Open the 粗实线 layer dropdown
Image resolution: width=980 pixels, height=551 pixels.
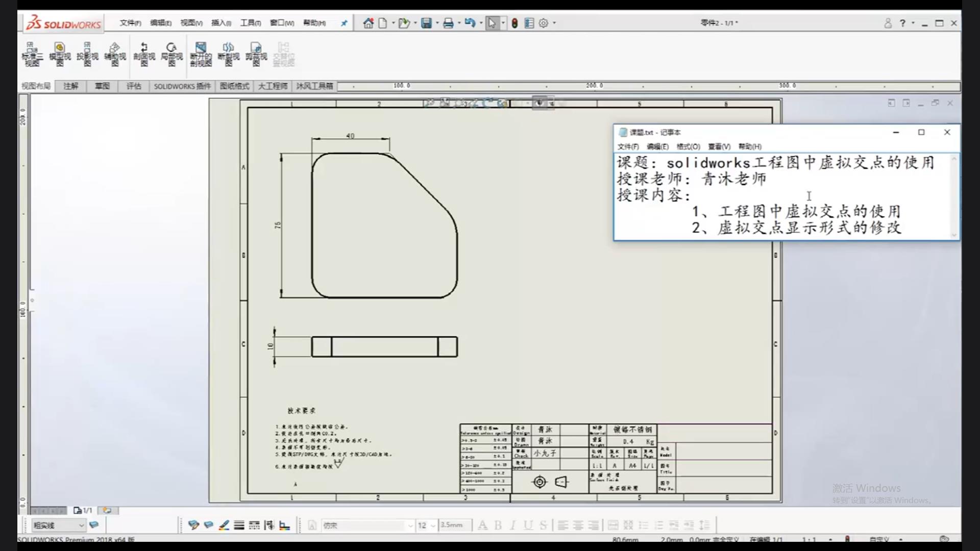click(x=81, y=525)
